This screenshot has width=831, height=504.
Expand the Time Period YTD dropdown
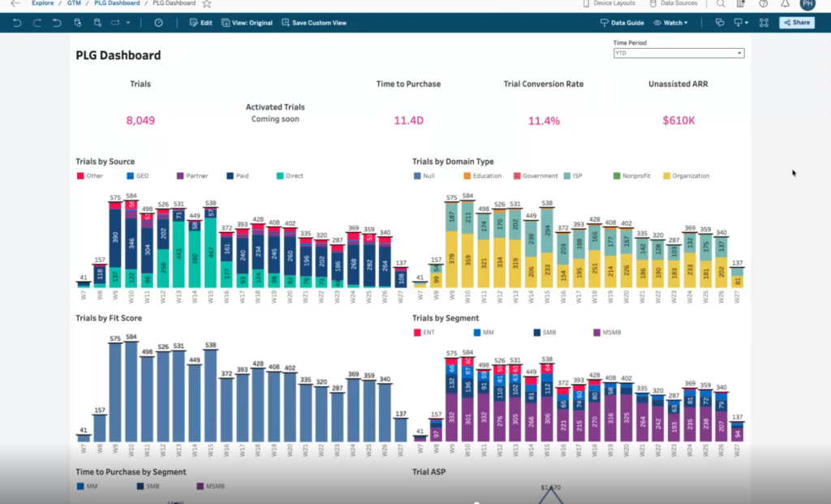(x=678, y=53)
